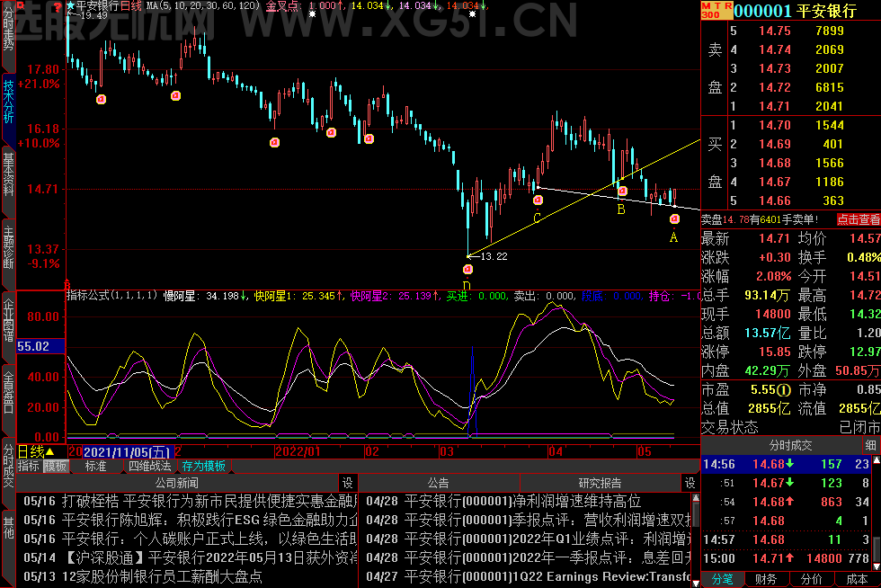This screenshot has width=881, height=588.
Task: Select the 成本 tab
Action: 857,580
